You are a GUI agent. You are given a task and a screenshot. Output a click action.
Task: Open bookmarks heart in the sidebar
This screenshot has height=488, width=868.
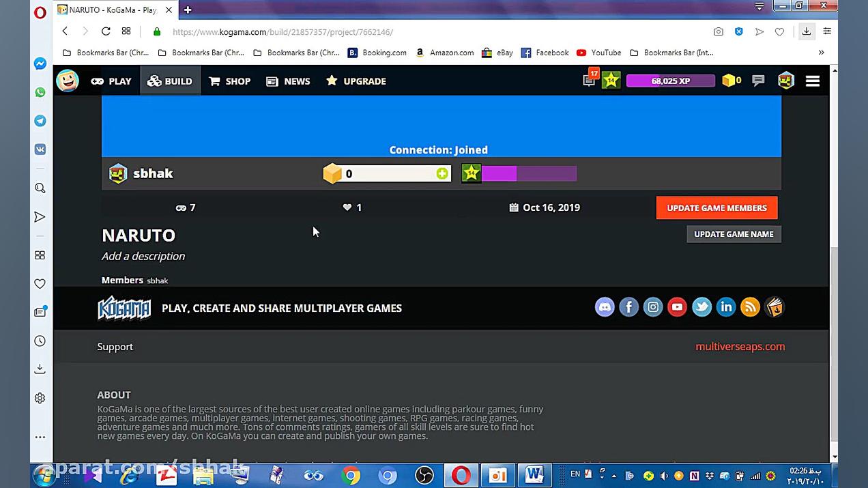40,283
